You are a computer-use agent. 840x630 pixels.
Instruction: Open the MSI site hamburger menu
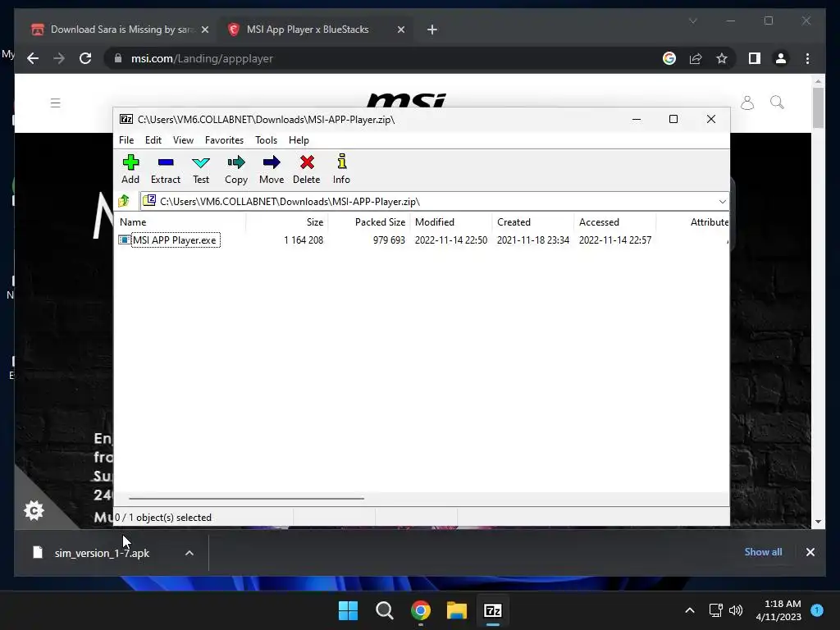(x=55, y=103)
